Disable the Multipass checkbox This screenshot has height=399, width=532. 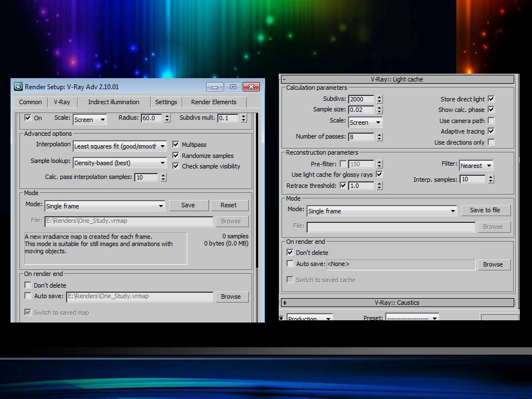coord(176,145)
